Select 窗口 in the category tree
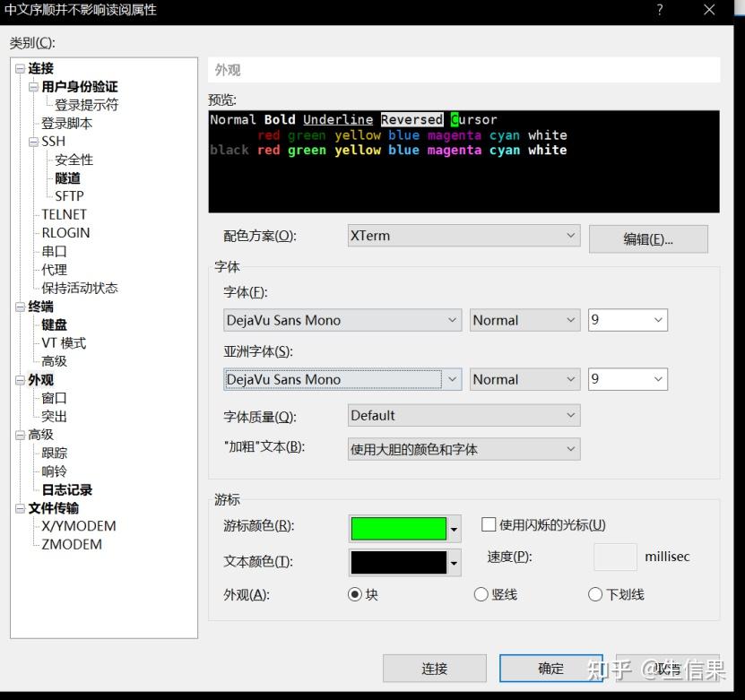This screenshot has width=745, height=700. (54, 398)
